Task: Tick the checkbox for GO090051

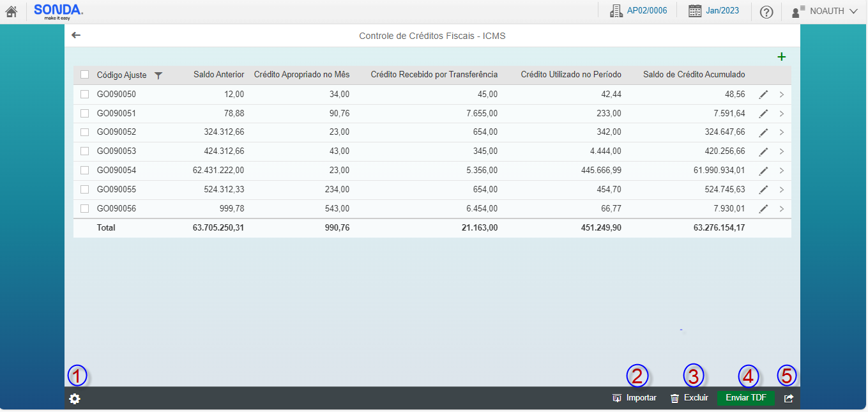Action: [84, 113]
